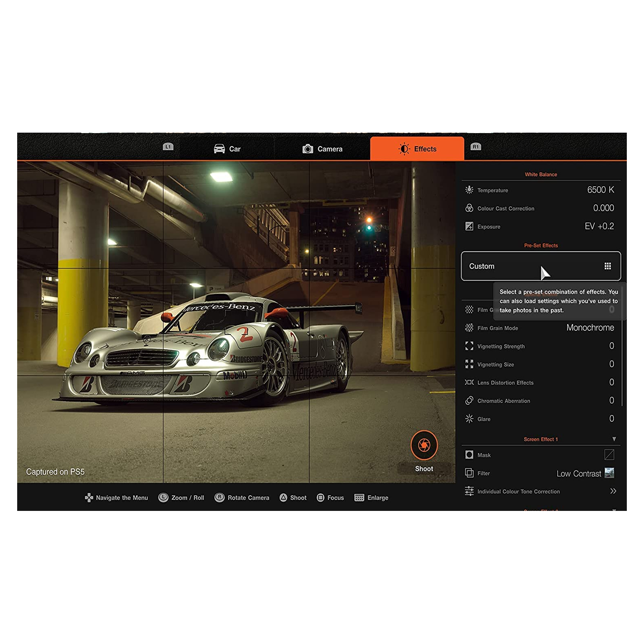
Task: Adjust the Vignetting Size value 0
Action: (x=612, y=364)
